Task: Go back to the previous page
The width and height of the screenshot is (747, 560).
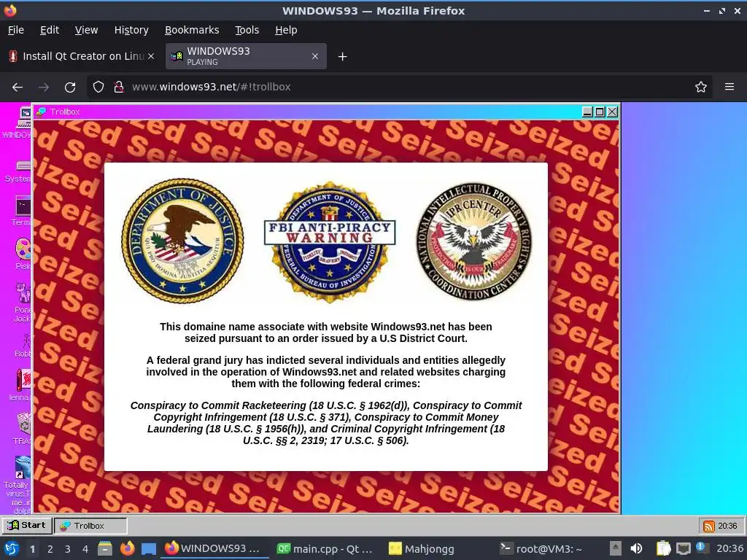Action: (x=18, y=87)
